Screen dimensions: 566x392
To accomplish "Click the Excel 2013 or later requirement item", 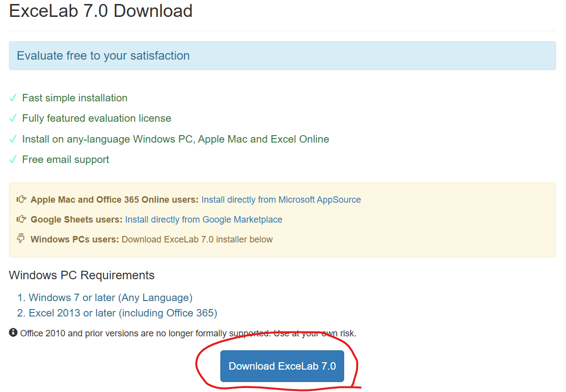I will (123, 313).
